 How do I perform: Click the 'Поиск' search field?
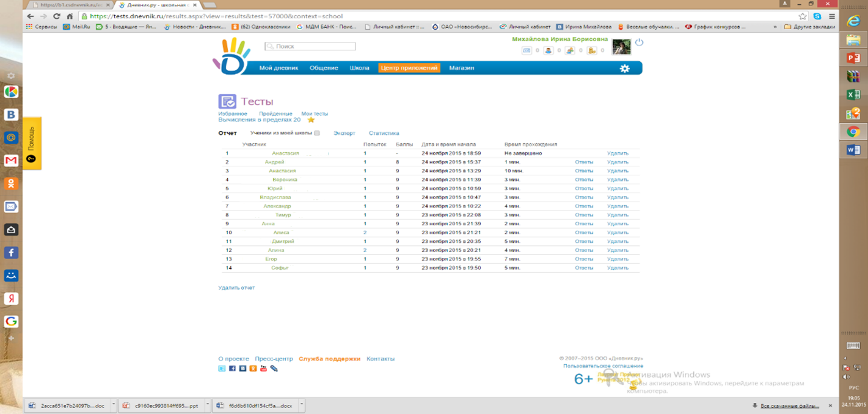(311, 46)
